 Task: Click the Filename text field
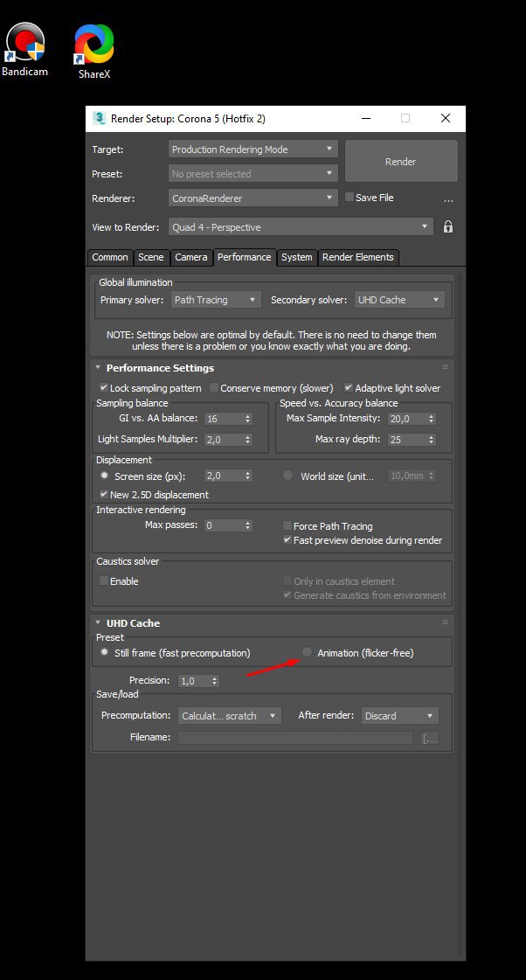pos(295,738)
